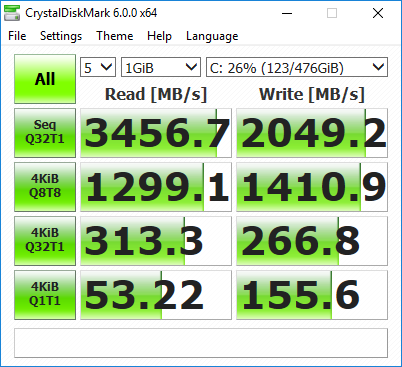Click the Seq read result 3456.7

[x=156, y=133]
